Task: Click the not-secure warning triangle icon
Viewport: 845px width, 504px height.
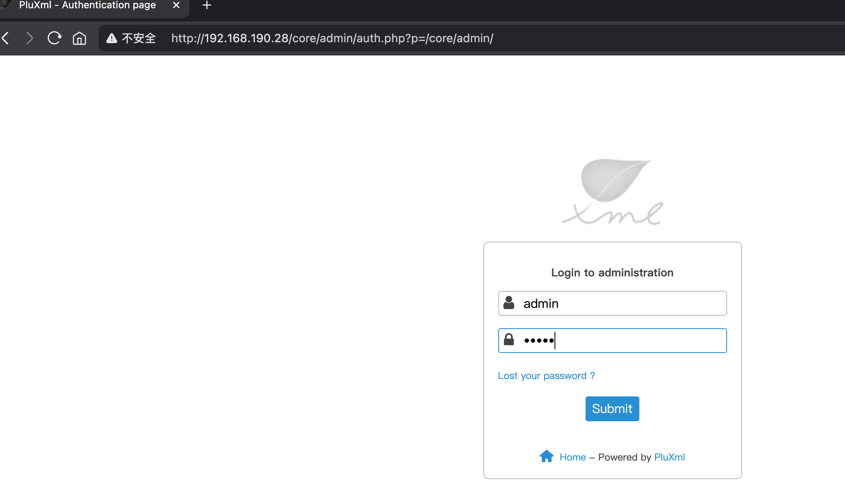Action: [x=111, y=38]
